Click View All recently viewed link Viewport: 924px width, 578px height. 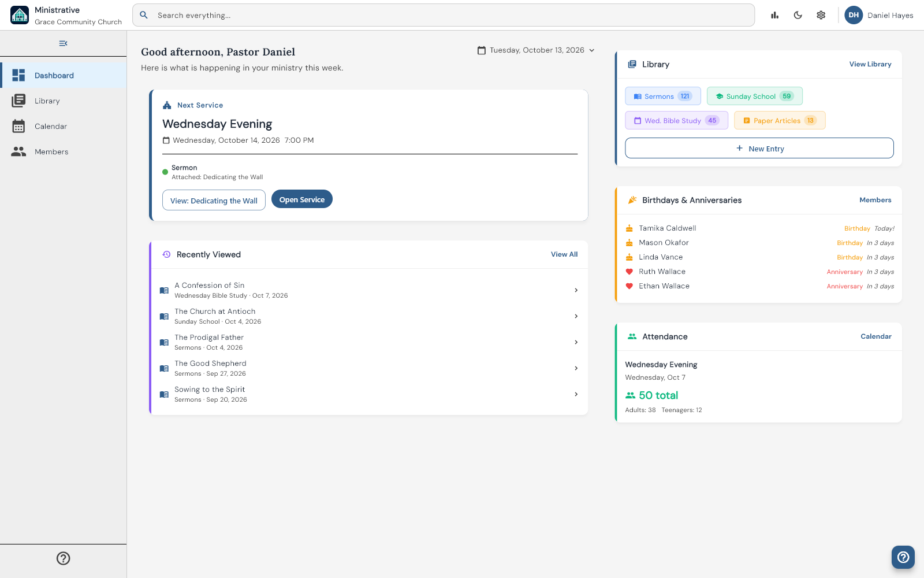pyautogui.click(x=564, y=254)
